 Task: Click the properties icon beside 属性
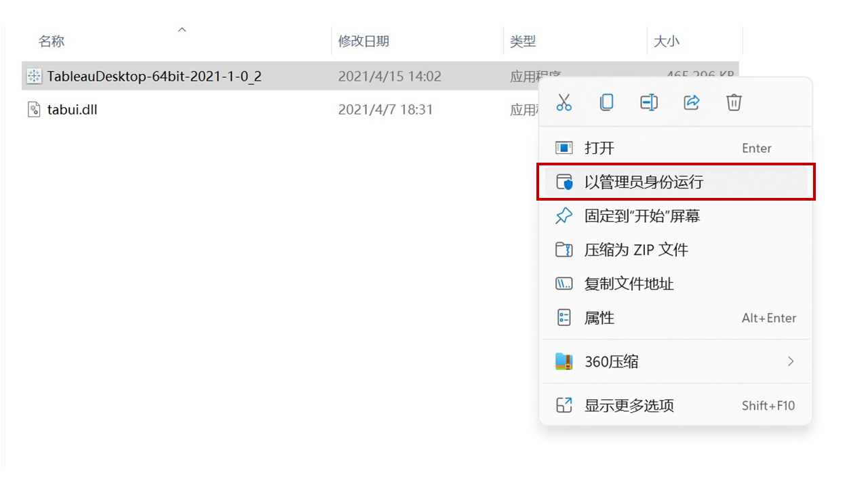564,317
